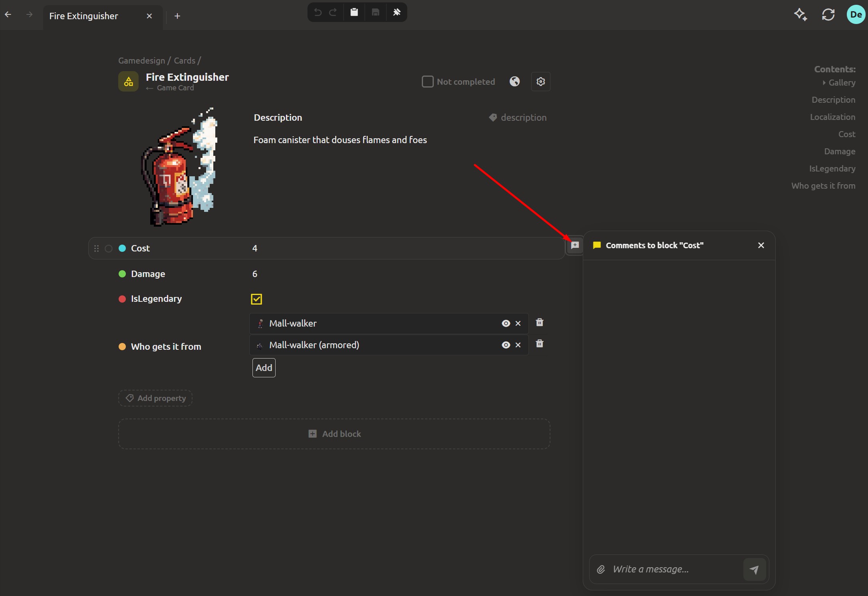Screen dimensions: 868x596
Task: Delete the Mall-walker entry with trash icon
Action: point(540,322)
